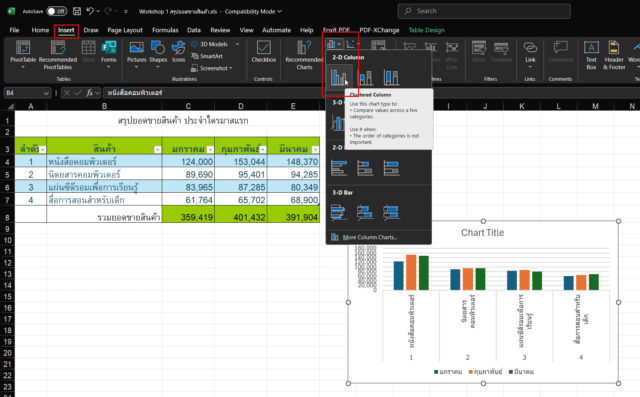The width and height of the screenshot is (640, 397).
Task: Switch to the Home tab
Action: tap(40, 30)
